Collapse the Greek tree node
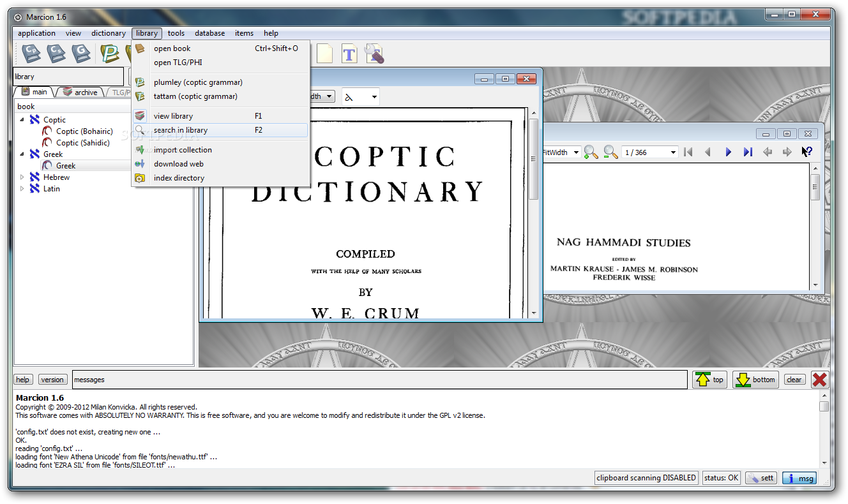The width and height of the screenshot is (848, 504). [x=22, y=154]
